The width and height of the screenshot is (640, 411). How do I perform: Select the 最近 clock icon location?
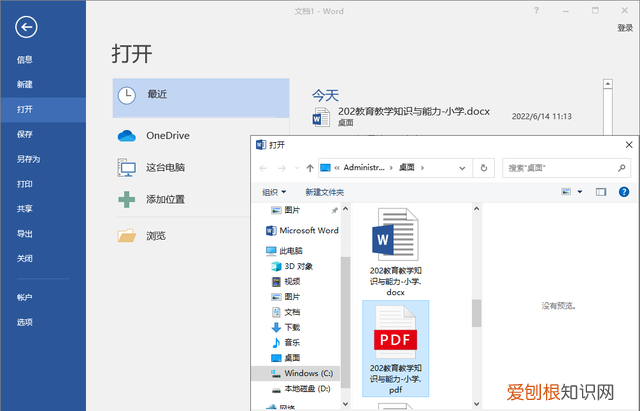[x=127, y=96]
